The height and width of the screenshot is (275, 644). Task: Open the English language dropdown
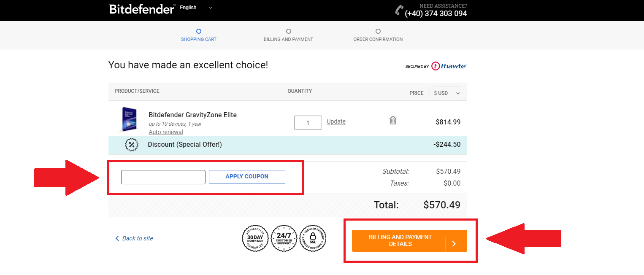coord(196,8)
